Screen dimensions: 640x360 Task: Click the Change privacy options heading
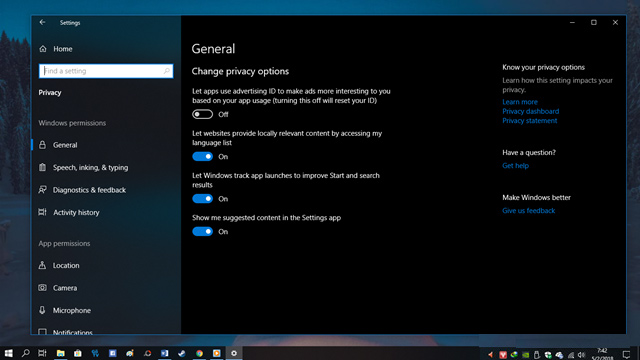[240, 71]
